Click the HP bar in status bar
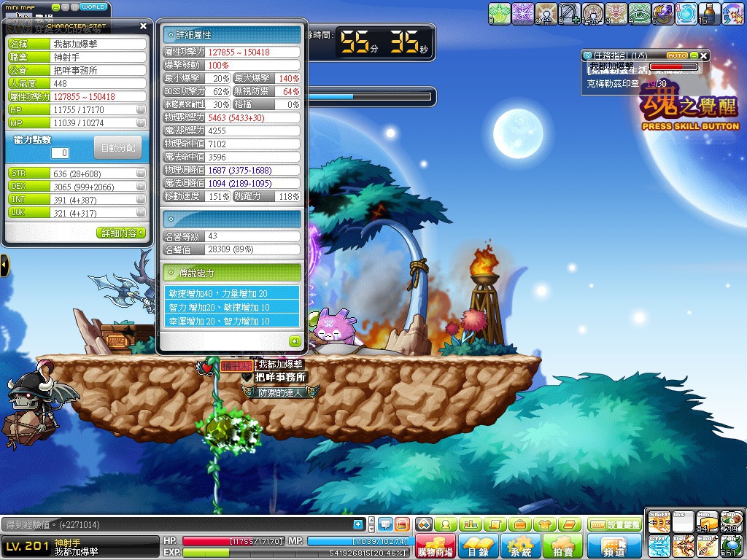The width and height of the screenshot is (747, 560). coord(233,542)
